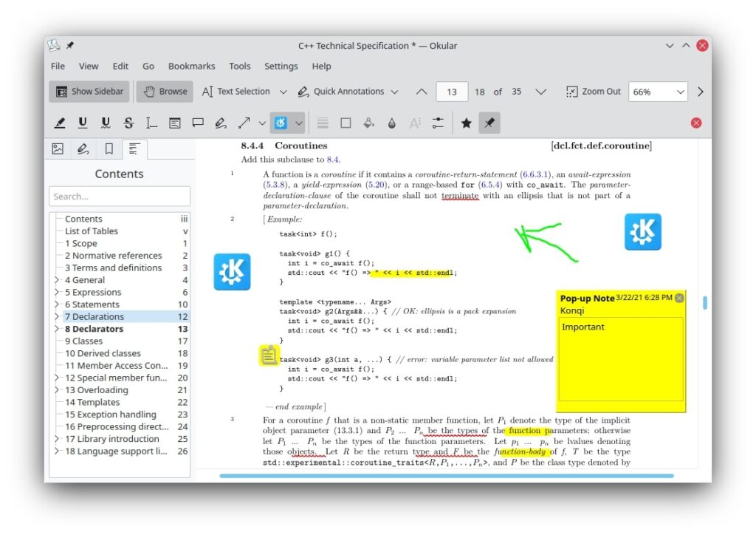Click the Zoom Out button

tap(594, 92)
